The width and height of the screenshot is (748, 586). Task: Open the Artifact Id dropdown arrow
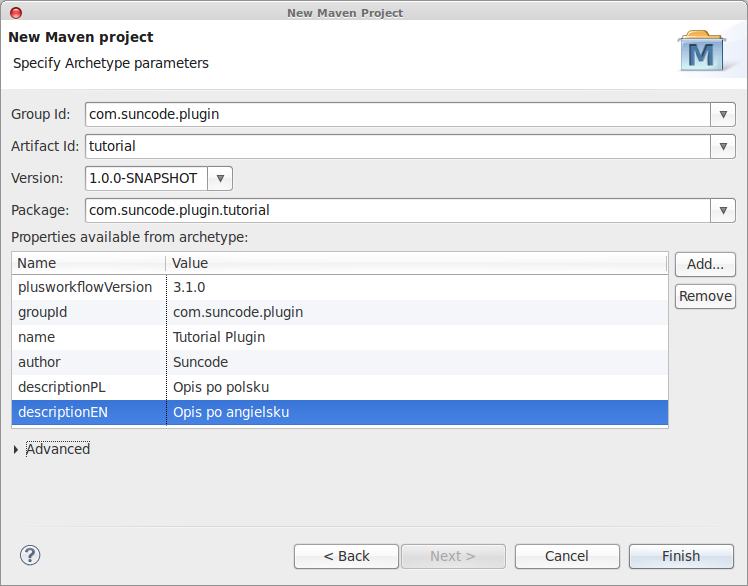pos(723,146)
